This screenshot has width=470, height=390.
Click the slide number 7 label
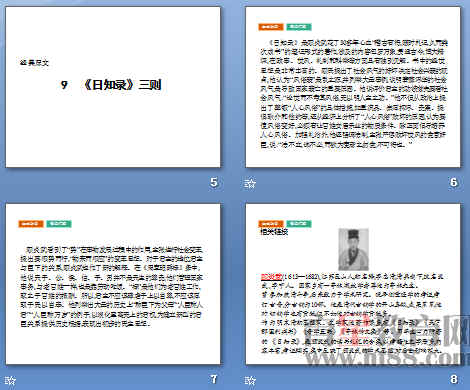[x=214, y=379]
